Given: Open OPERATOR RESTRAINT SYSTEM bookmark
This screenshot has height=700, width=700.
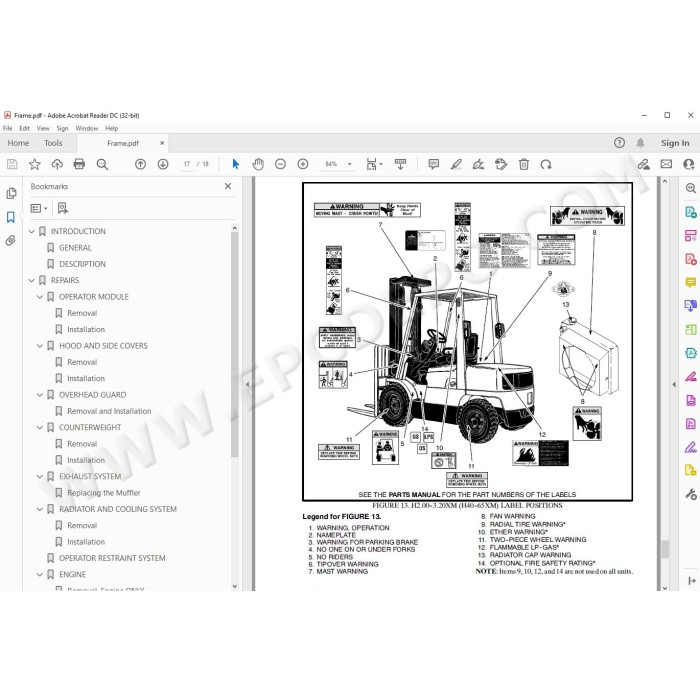Looking at the screenshot, I should 112,558.
